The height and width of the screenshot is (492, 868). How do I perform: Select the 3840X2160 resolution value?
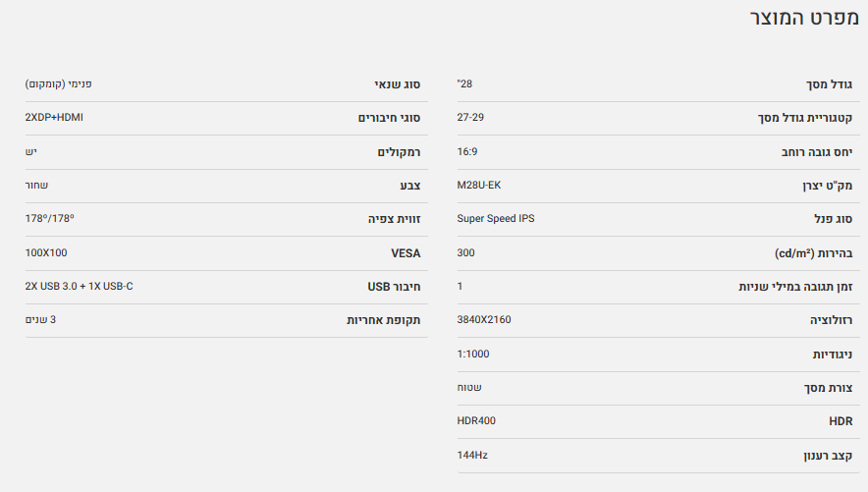click(x=484, y=320)
